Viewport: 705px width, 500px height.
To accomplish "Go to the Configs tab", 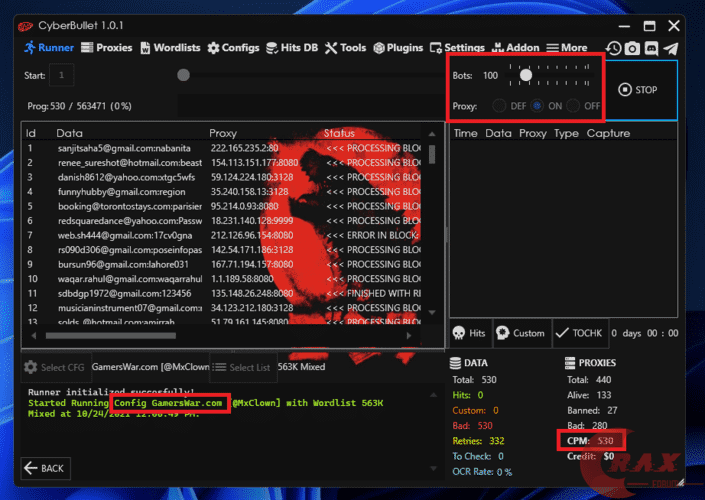I will (233, 48).
